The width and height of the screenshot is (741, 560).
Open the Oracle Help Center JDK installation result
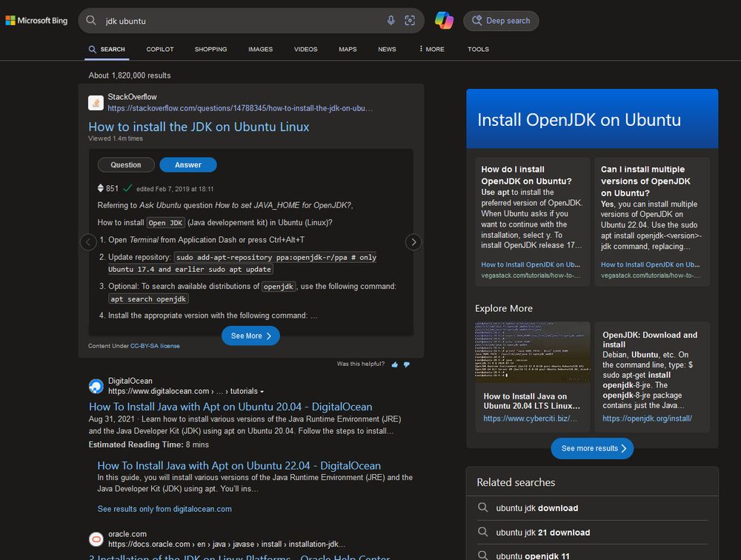(239, 557)
